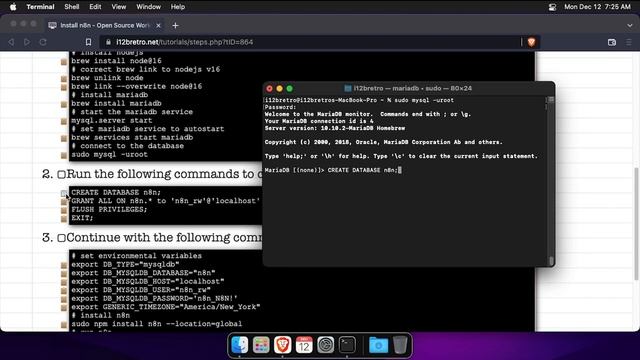The image size is (640, 360).
Task: Open Finder from the Dock
Action: 240,345
